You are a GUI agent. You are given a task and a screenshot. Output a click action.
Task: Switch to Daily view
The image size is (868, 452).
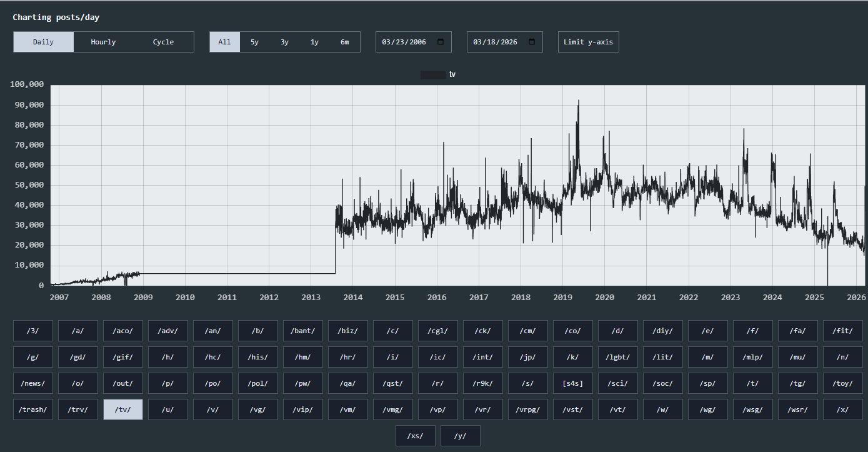pyautogui.click(x=44, y=42)
